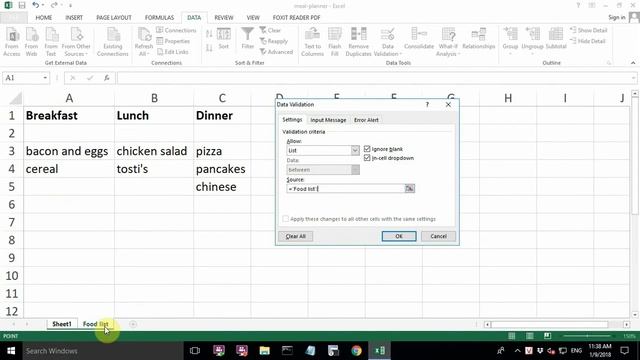Click column H header
The image size is (640, 360).
508,98
